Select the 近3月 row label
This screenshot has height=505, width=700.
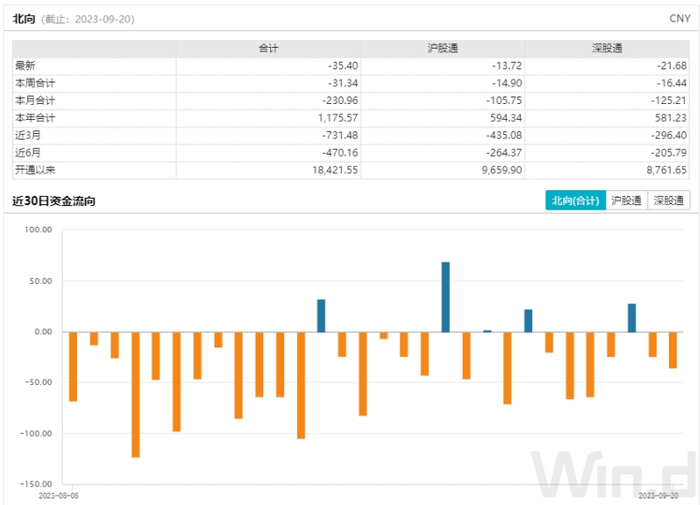(28, 135)
